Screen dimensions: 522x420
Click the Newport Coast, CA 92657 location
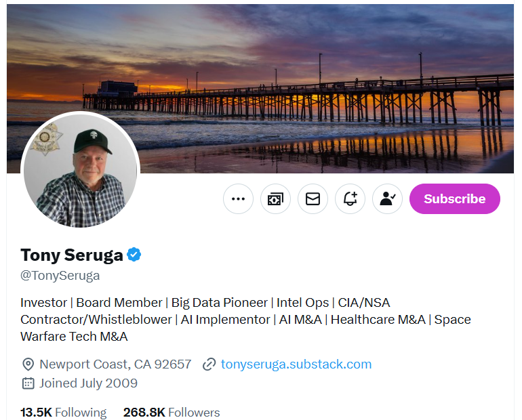(x=115, y=364)
